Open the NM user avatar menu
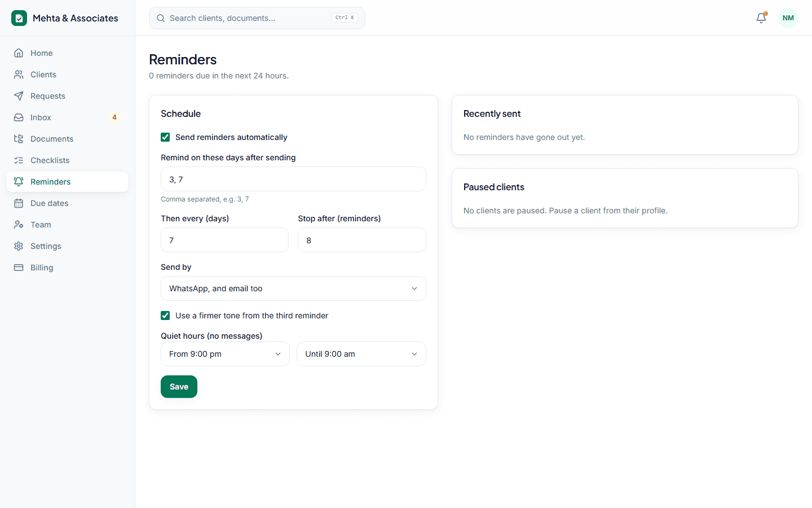 pos(788,18)
